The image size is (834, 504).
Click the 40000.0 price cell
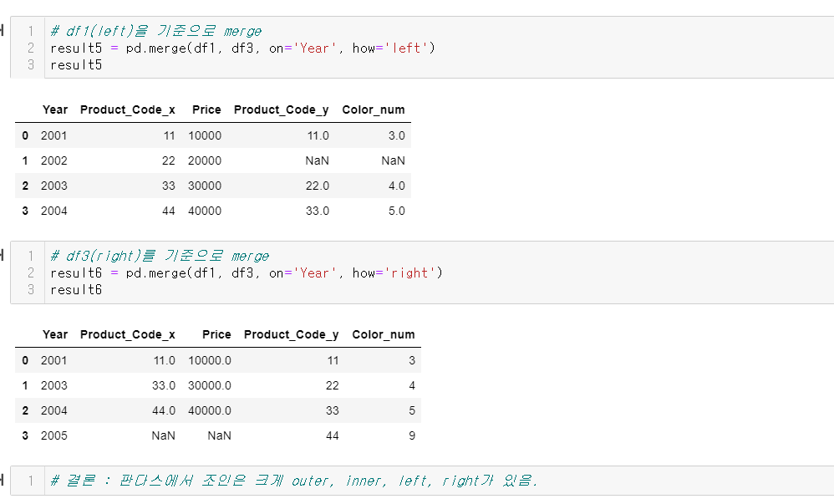pos(210,411)
